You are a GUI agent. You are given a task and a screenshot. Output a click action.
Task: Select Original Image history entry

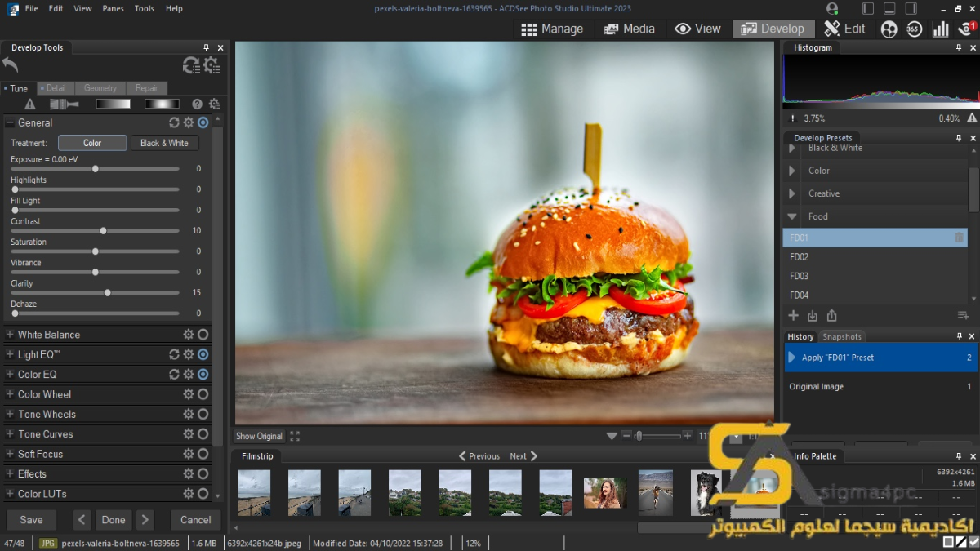880,387
